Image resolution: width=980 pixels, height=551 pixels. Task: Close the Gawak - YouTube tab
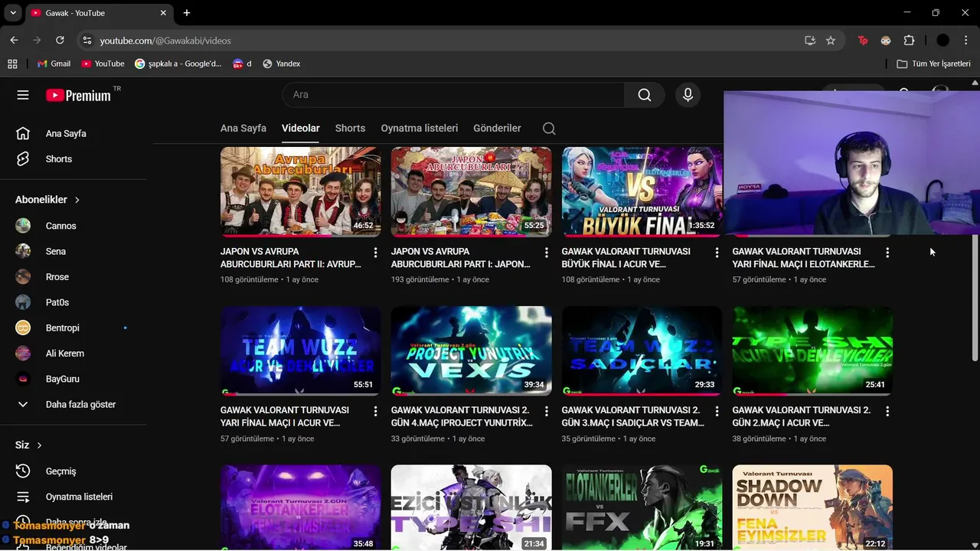point(163,13)
